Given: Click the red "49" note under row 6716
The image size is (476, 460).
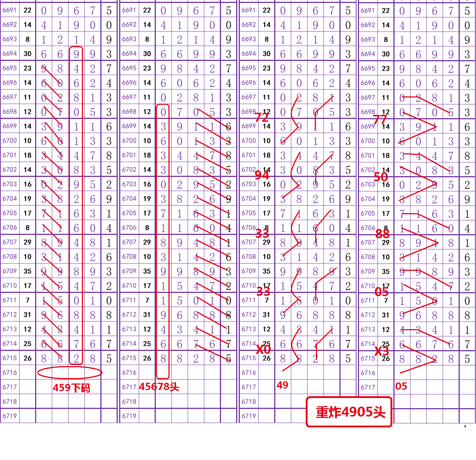Looking at the screenshot, I should (283, 385).
